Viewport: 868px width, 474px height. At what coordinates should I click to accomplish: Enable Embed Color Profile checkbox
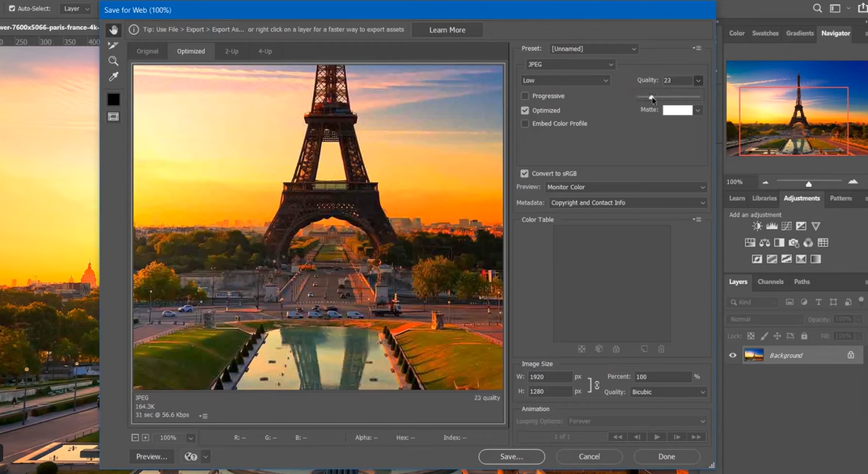[525, 124]
